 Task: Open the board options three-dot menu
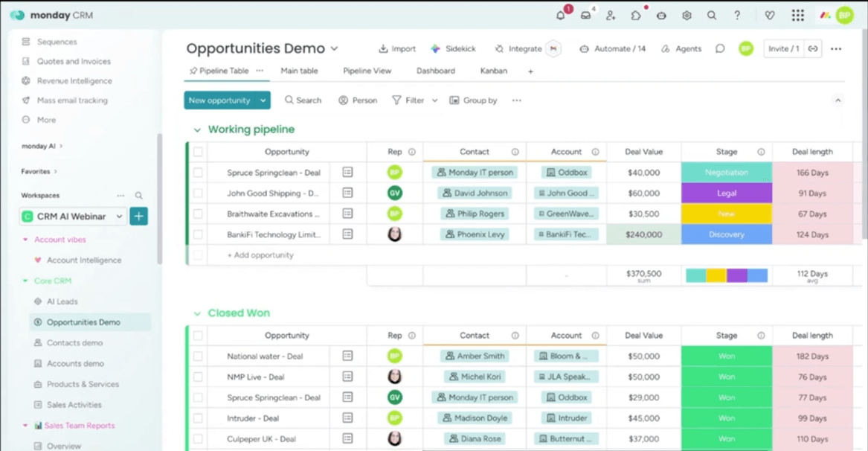(836, 49)
